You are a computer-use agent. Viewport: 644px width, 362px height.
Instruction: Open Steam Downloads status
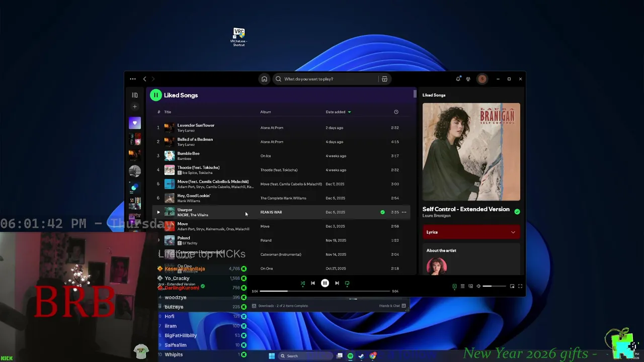point(281,306)
